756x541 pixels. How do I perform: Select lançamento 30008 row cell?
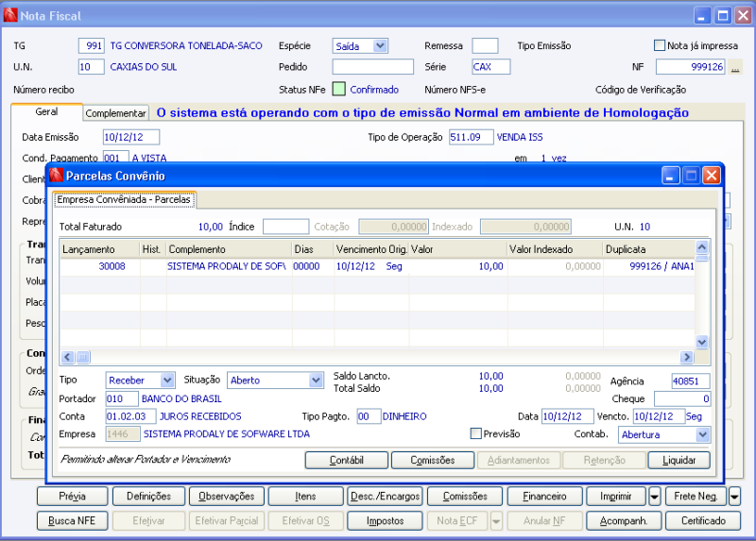tap(100, 266)
